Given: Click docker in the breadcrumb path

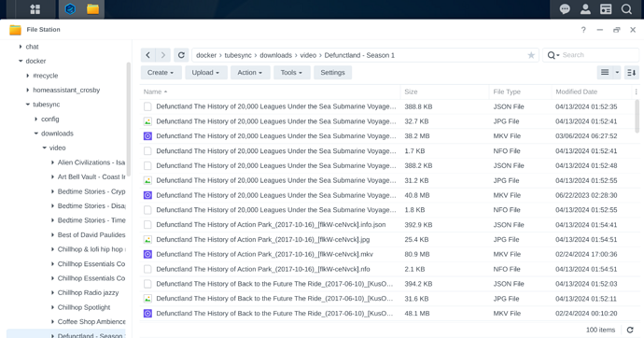Looking at the screenshot, I should [x=206, y=55].
